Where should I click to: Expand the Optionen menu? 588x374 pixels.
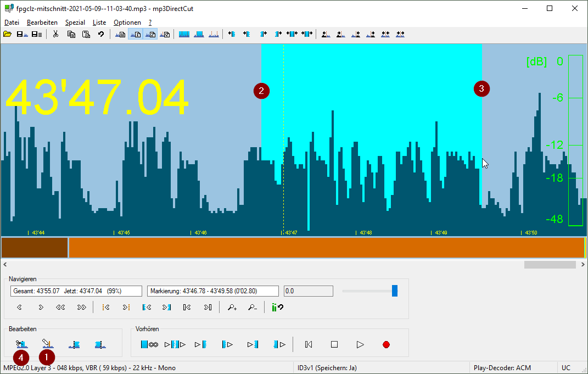coord(127,23)
